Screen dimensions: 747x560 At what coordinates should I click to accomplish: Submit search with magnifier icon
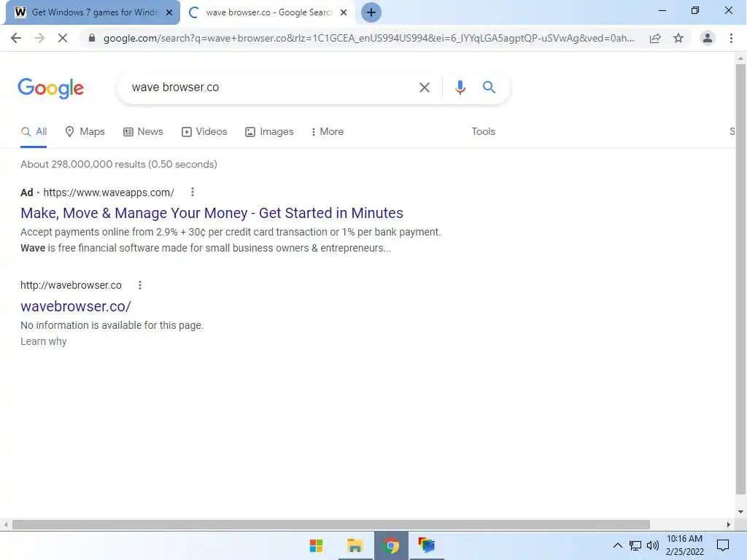click(489, 87)
